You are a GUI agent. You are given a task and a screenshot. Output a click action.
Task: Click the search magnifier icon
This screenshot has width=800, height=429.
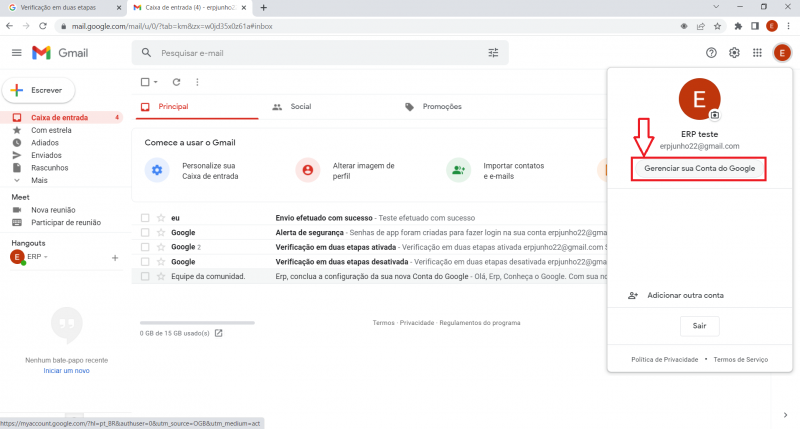[146, 53]
